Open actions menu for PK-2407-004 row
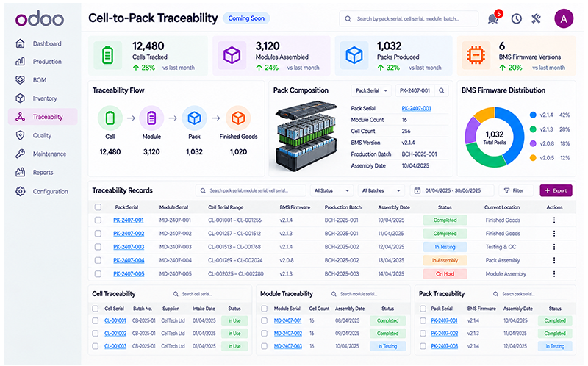The width and height of the screenshot is (588, 366). tap(554, 260)
